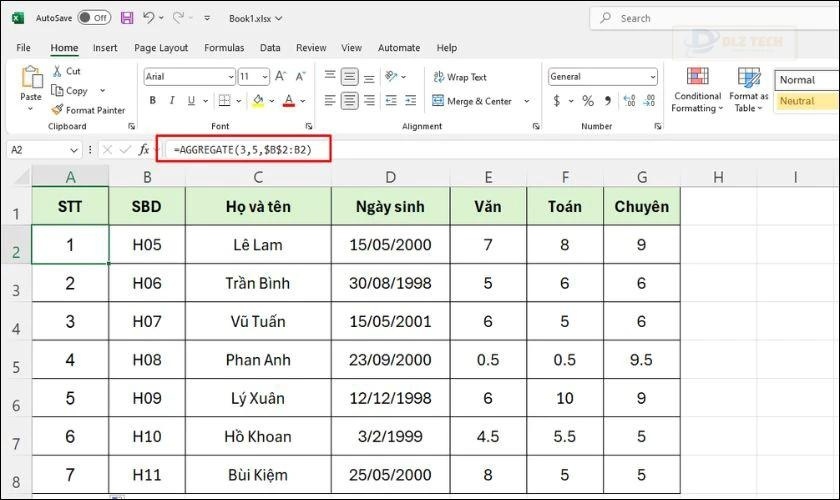The width and height of the screenshot is (840, 500).
Task: Open the Number dialog launcher
Action: point(658,126)
